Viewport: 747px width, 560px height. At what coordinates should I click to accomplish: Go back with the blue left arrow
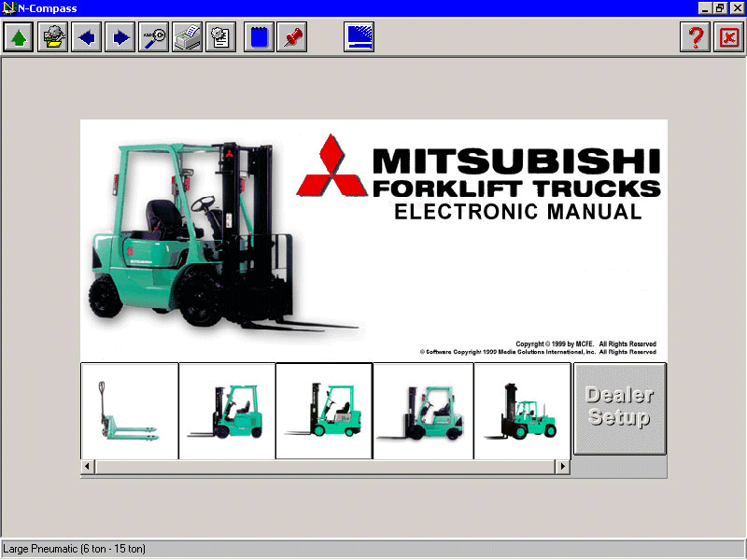(86, 36)
